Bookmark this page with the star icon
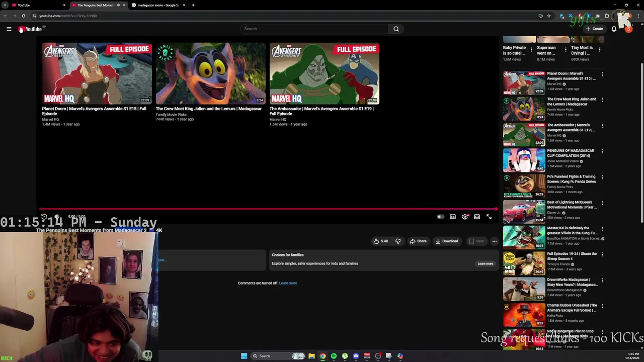Screen dimensions: 644x362 coord(549,16)
